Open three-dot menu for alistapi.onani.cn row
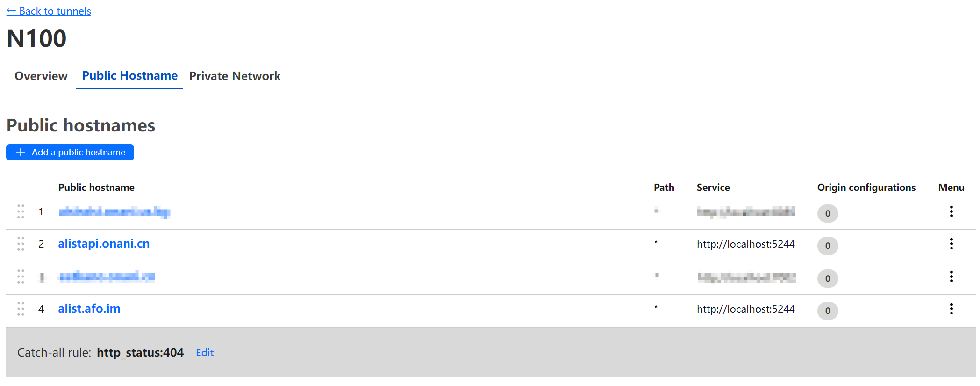 pyautogui.click(x=951, y=244)
